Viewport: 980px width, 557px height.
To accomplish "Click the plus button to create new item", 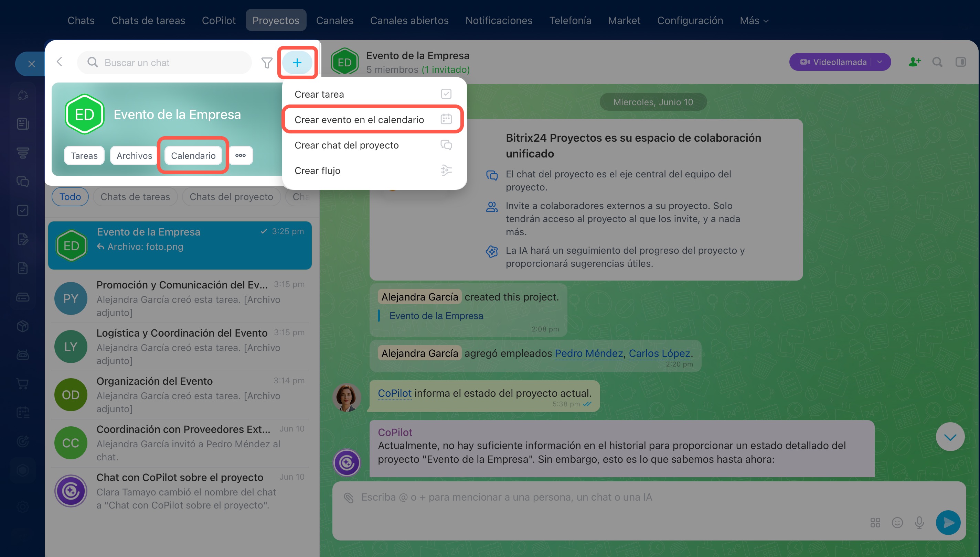I will click(x=297, y=62).
